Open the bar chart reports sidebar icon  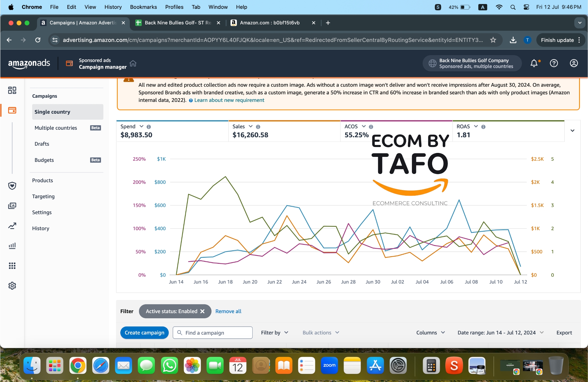pos(12,246)
